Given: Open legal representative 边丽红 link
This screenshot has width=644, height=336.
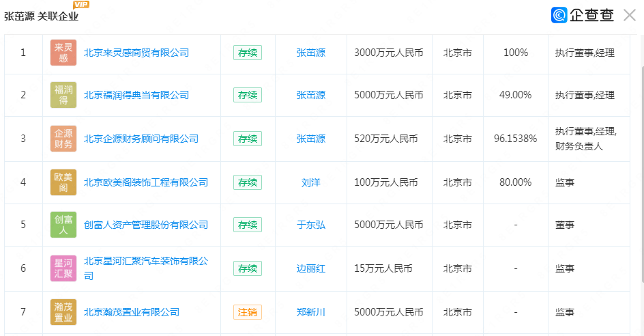Looking at the screenshot, I should click(311, 268).
